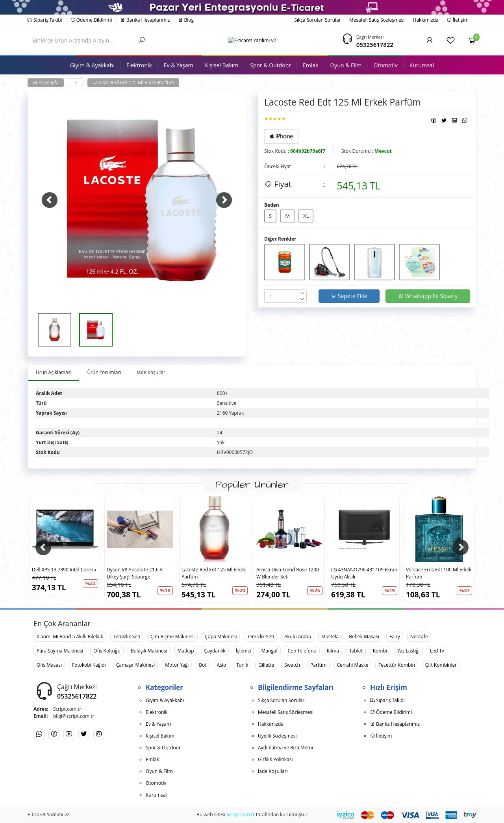The width and height of the screenshot is (504, 823).
Task: Click Sepete Ekle button
Action: coord(349,296)
